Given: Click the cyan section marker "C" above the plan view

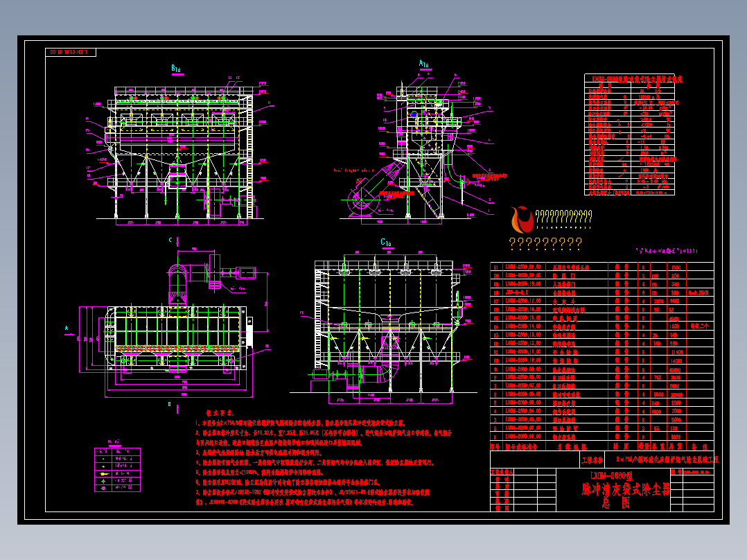Looking at the screenshot, I should coord(170,240).
